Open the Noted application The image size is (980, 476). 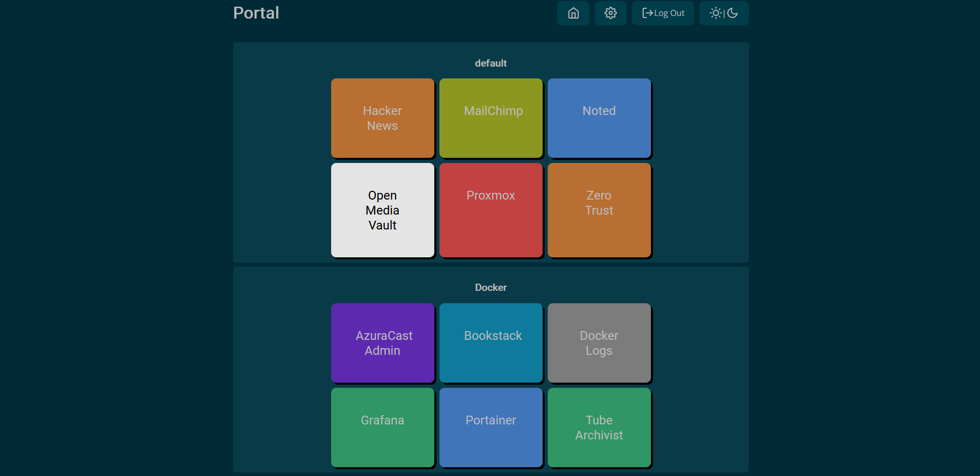pyautogui.click(x=599, y=118)
